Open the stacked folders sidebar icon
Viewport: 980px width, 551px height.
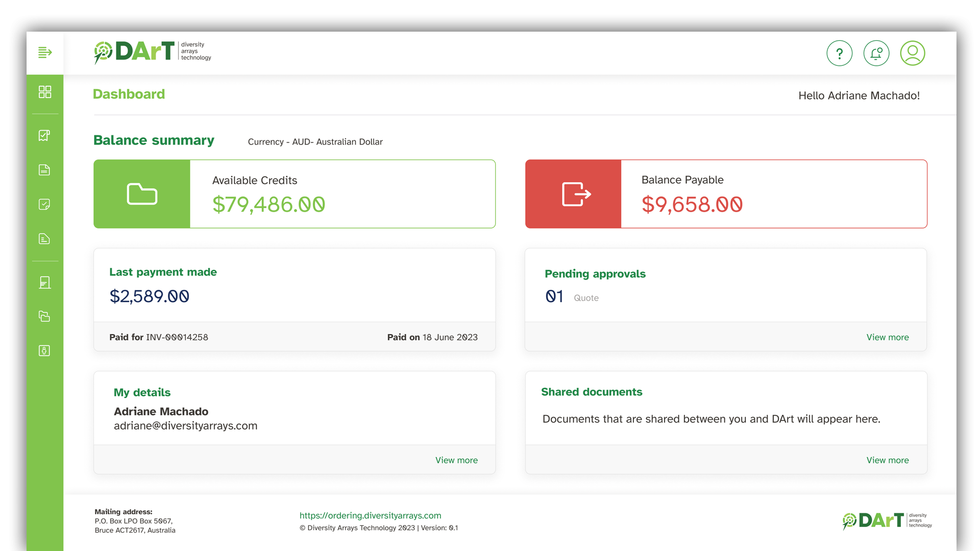[44, 316]
